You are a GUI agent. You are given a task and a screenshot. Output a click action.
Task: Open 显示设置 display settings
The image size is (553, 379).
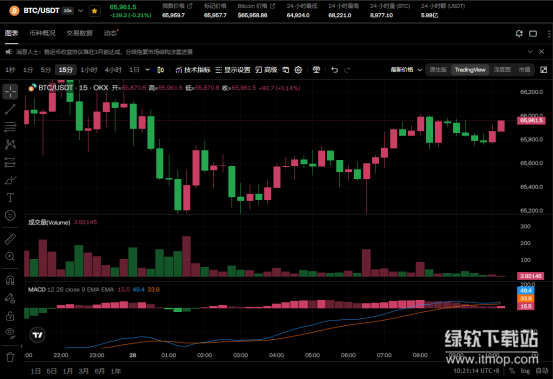pyautogui.click(x=233, y=70)
